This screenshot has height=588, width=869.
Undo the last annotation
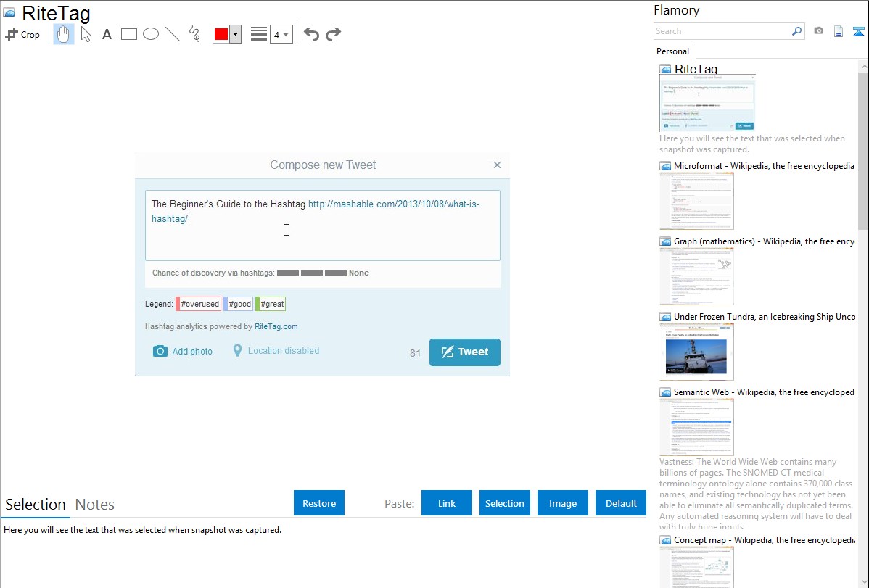(x=311, y=34)
